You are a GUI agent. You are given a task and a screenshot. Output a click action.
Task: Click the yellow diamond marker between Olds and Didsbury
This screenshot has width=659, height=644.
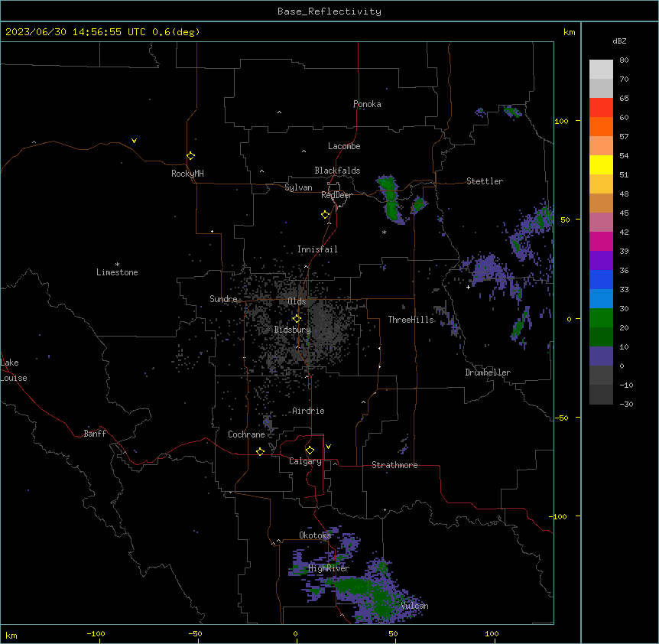(297, 319)
